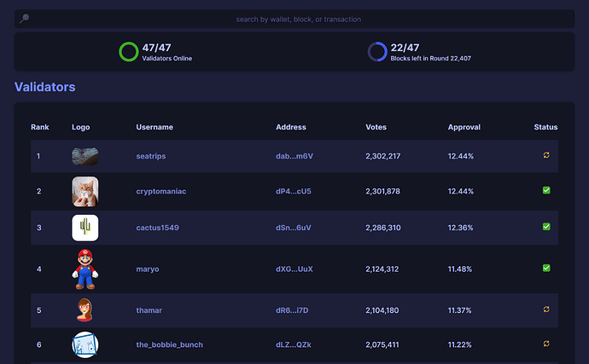Click cryptomaniac's green check status
Screen dimensions: 589x364
(546, 190)
